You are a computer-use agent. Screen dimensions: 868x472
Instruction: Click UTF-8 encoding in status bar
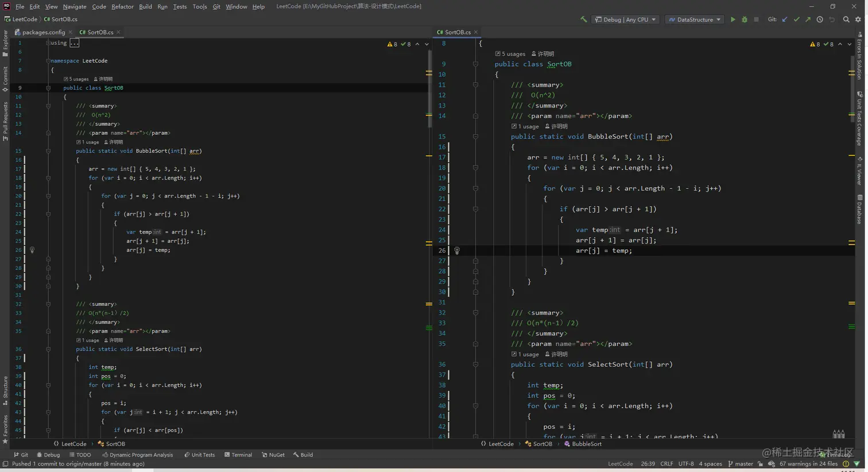[x=686, y=464]
